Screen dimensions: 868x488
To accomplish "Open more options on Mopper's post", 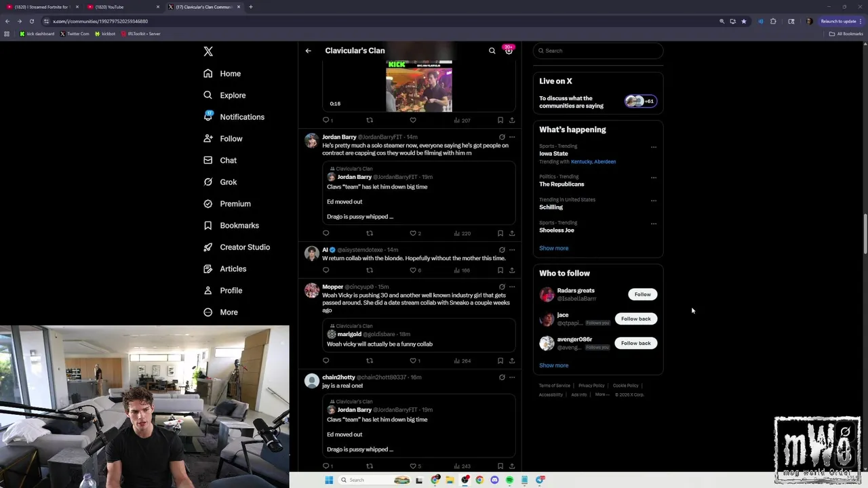I will click(x=512, y=287).
